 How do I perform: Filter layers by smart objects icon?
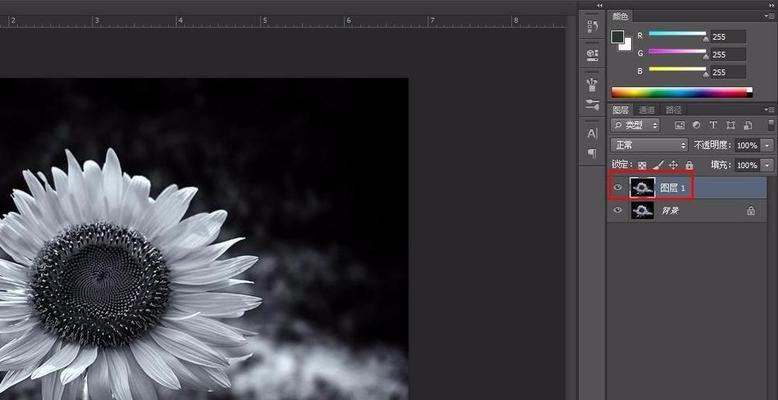[747, 125]
